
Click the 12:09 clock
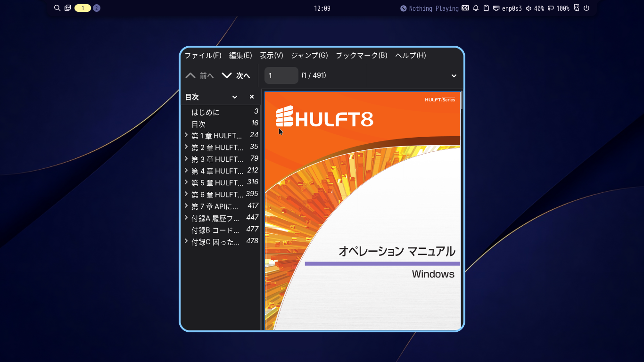(x=322, y=8)
